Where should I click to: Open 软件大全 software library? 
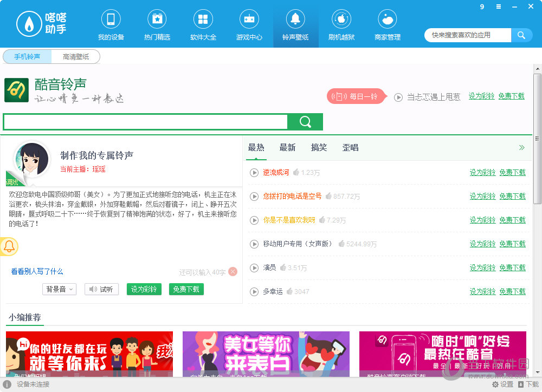pos(203,25)
